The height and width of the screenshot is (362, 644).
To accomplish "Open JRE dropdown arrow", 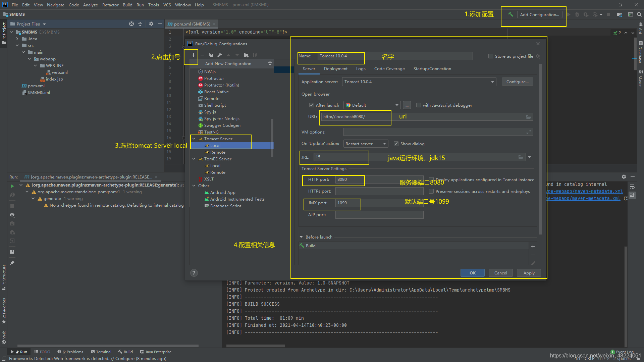I will point(530,157).
